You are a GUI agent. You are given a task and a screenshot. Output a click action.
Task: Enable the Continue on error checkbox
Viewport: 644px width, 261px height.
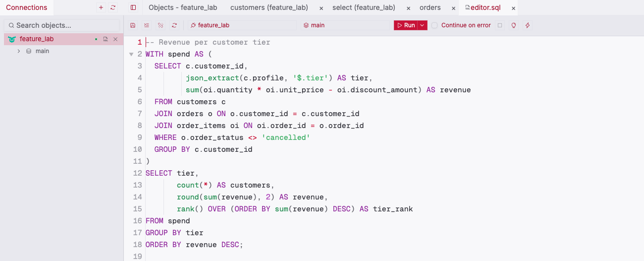click(x=434, y=25)
